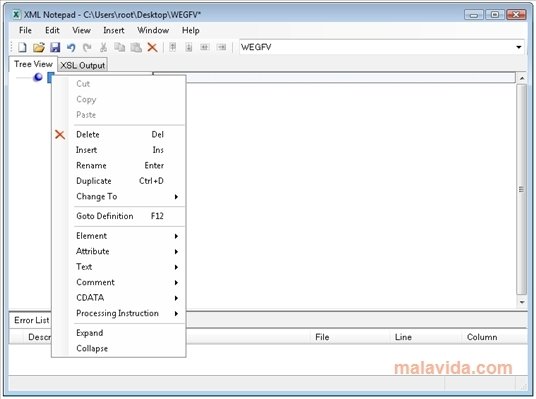Click the red X Delete toolbar icon

pyautogui.click(x=152, y=47)
